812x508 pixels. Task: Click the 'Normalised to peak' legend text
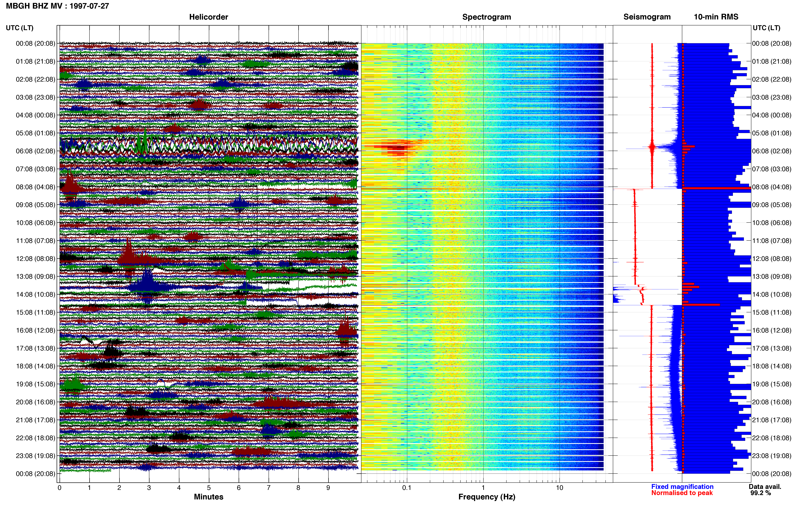click(682, 493)
